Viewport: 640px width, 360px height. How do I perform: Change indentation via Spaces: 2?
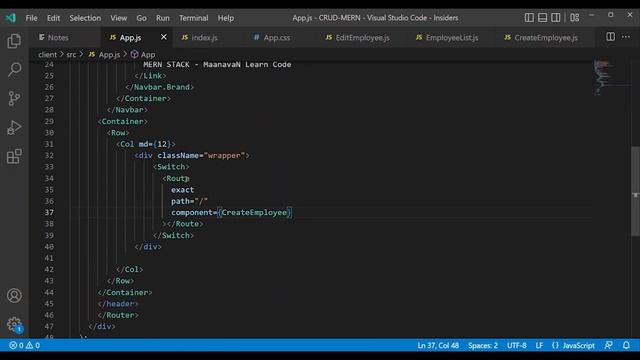tap(483, 345)
